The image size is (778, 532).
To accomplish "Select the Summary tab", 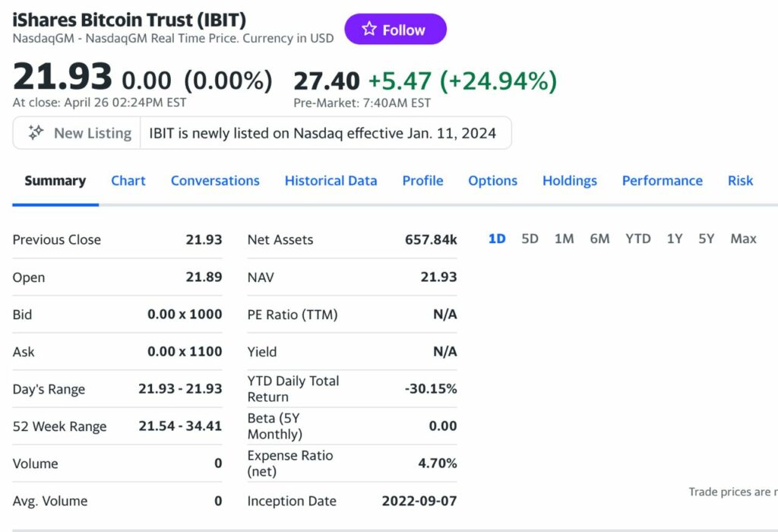I will [x=55, y=181].
